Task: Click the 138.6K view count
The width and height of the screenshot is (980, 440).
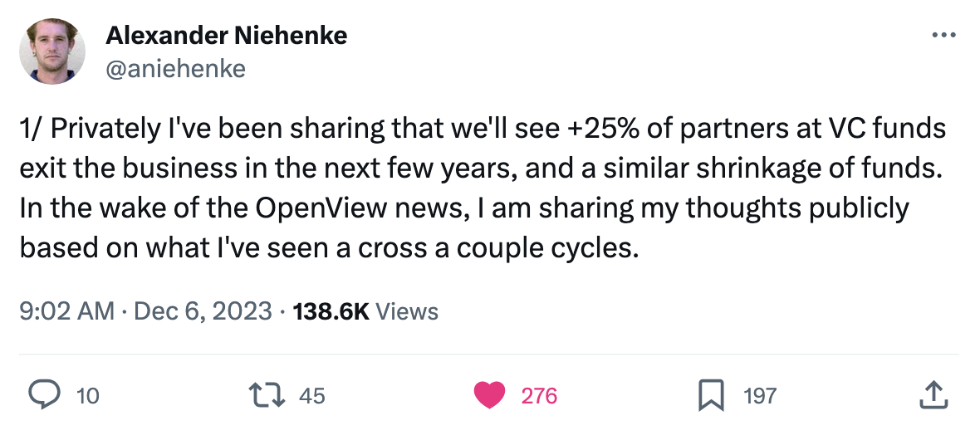Action: 331,311
